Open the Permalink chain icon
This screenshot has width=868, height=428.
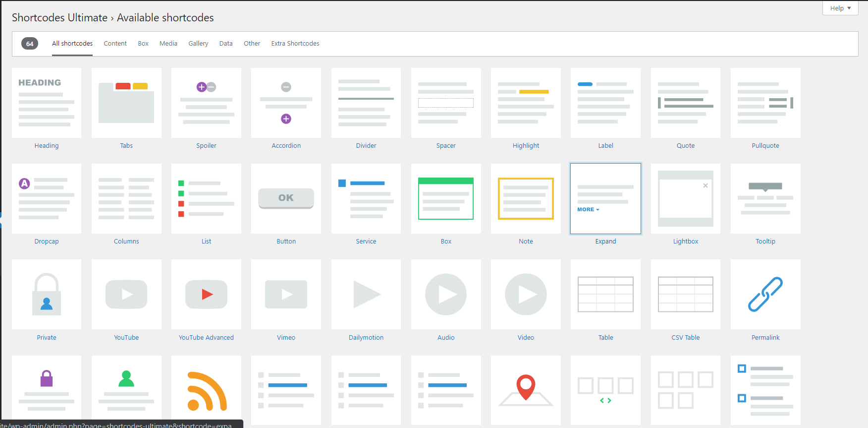[765, 295]
